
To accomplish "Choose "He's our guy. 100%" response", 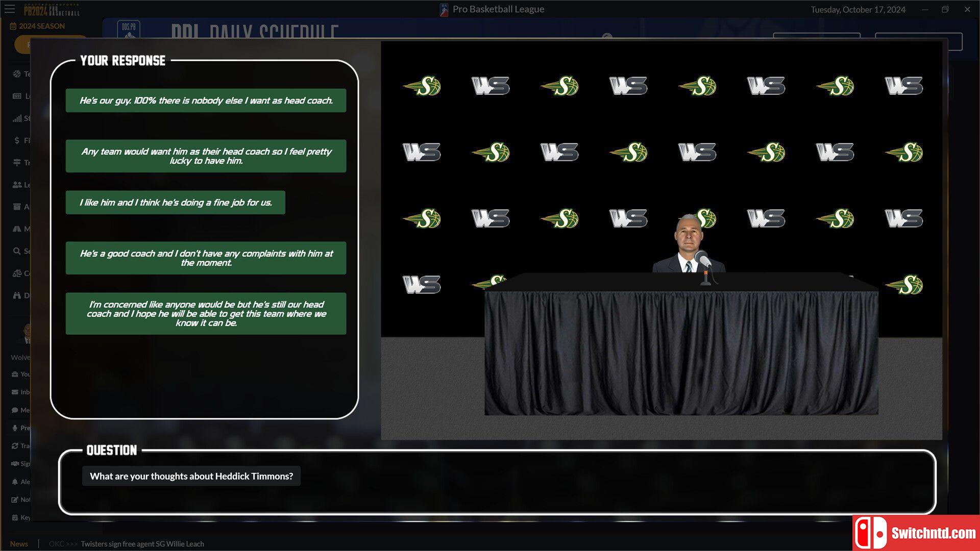I will [x=206, y=101].
